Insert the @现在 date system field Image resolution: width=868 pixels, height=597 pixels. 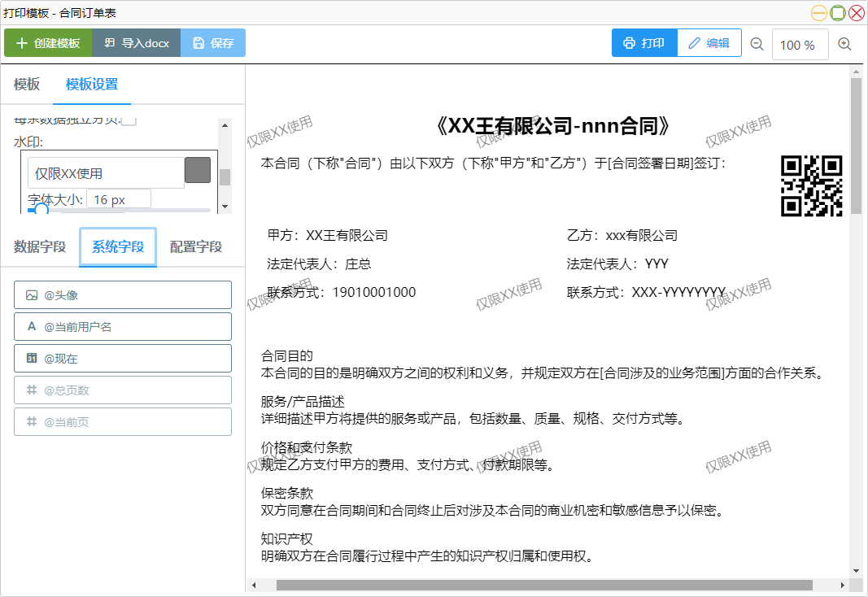point(123,358)
